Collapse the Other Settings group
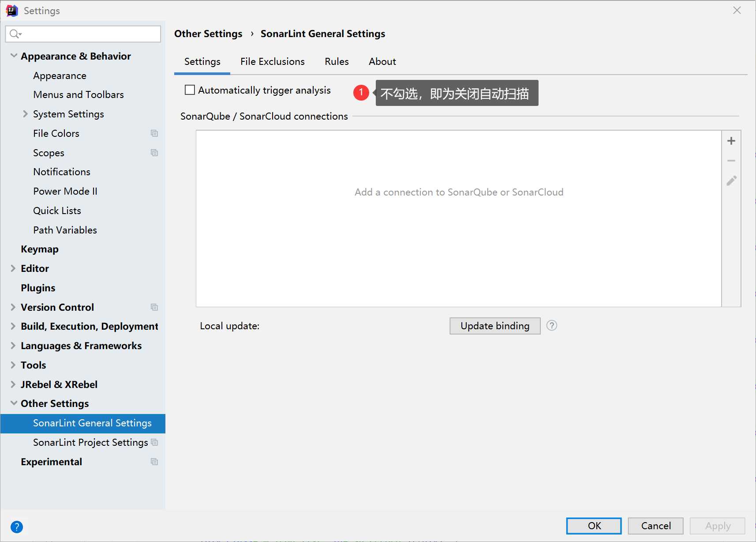The image size is (756, 542). [14, 403]
